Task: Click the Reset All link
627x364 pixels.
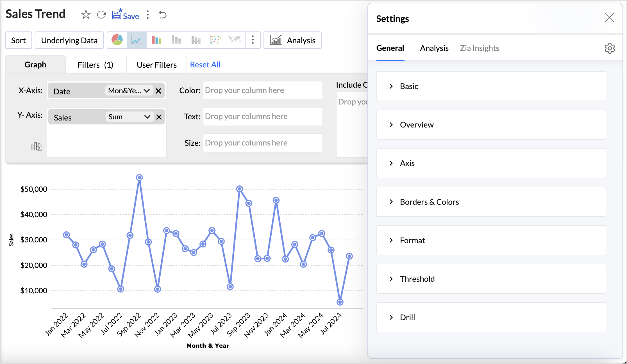Action: [x=205, y=65]
